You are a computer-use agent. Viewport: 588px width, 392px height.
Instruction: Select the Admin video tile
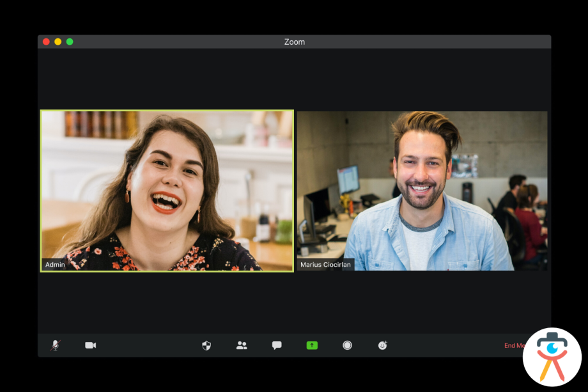click(x=167, y=191)
